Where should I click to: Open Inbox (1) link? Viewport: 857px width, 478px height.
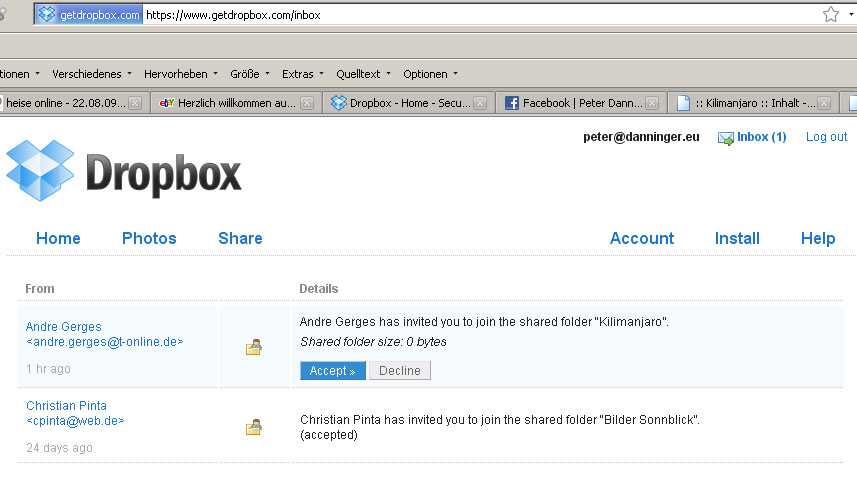(x=761, y=137)
